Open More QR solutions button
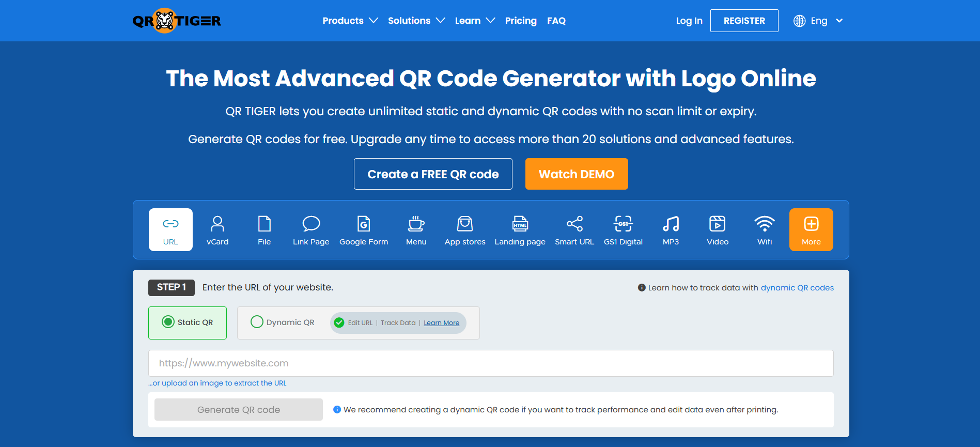The width and height of the screenshot is (980, 447). [x=811, y=230]
